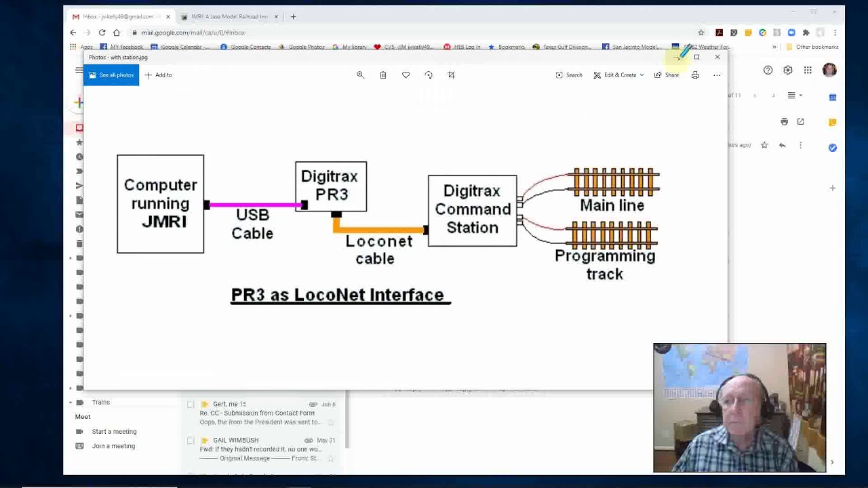Print the open email in Gmail
Viewport: 868px width, 488px height.
tap(785, 121)
